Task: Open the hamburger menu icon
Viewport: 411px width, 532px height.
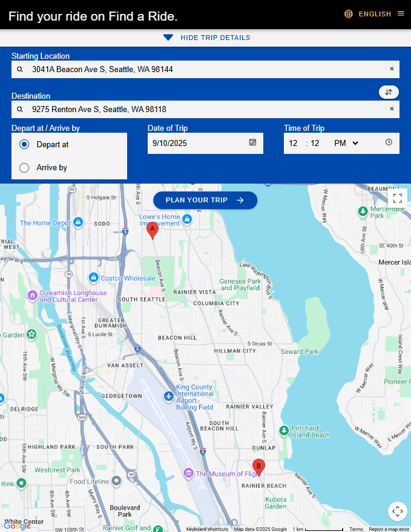Action: 401,13
